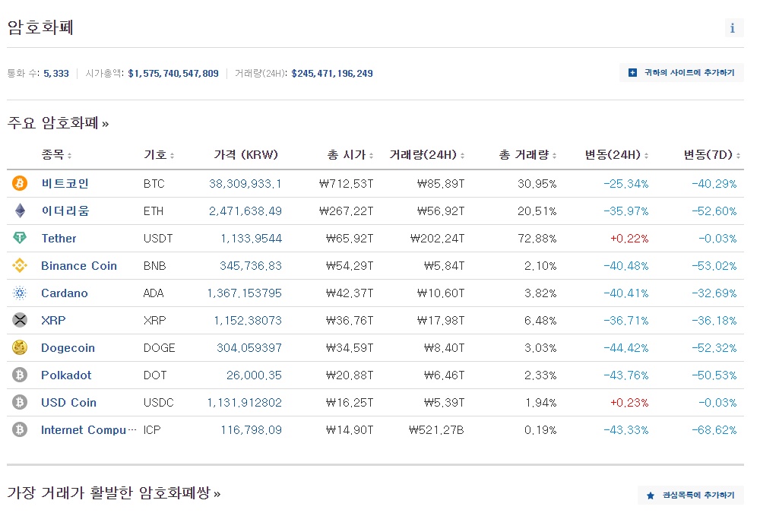Click star icon in 관심목록에 추가하기 button
Viewport: 760px width, 532px height.
pos(651,496)
